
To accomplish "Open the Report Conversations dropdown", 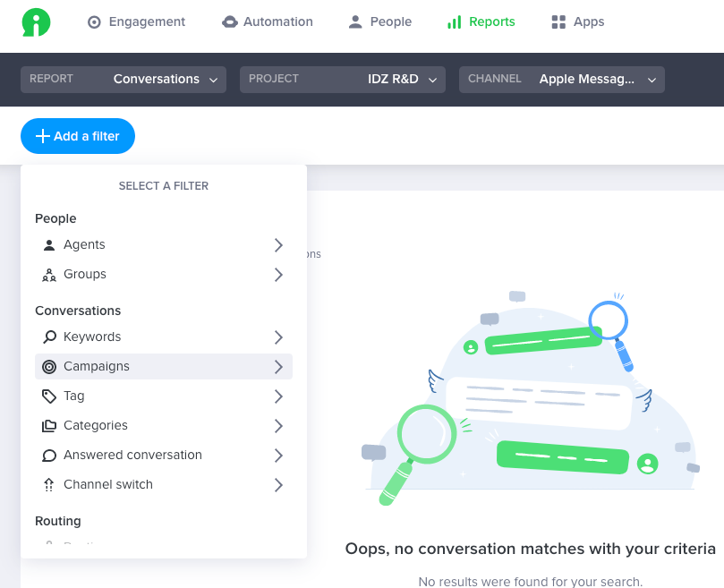I will (x=124, y=80).
